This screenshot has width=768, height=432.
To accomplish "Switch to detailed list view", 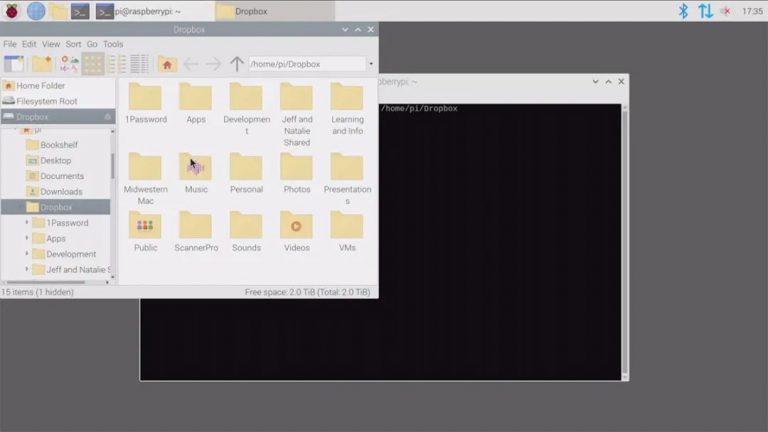I will [x=139, y=64].
